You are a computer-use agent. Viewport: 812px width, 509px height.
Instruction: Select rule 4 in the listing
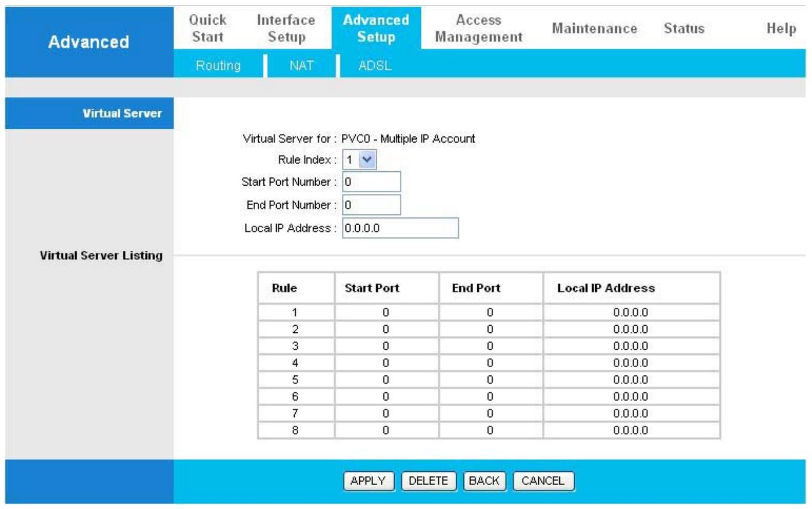(489, 362)
